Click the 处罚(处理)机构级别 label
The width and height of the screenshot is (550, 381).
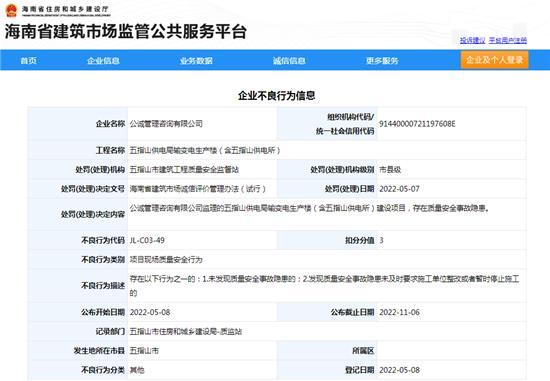tap(342, 169)
